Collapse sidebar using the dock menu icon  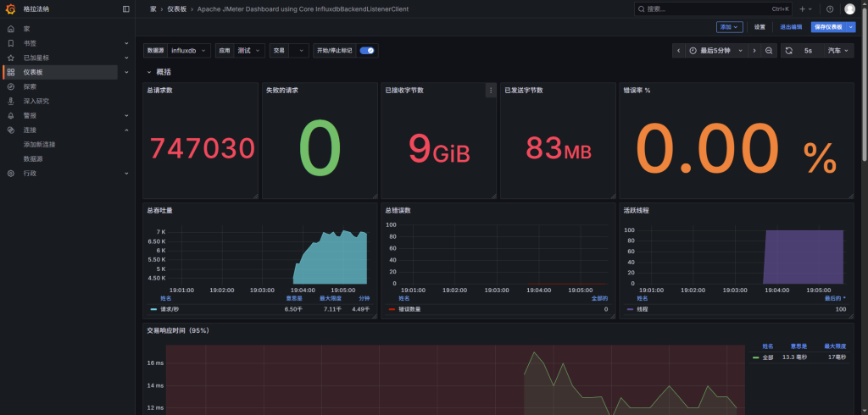point(126,8)
